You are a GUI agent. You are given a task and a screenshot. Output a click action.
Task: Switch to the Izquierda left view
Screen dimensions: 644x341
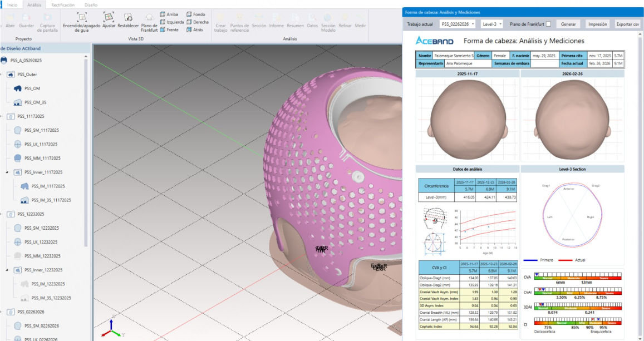click(x=172, y=22)
